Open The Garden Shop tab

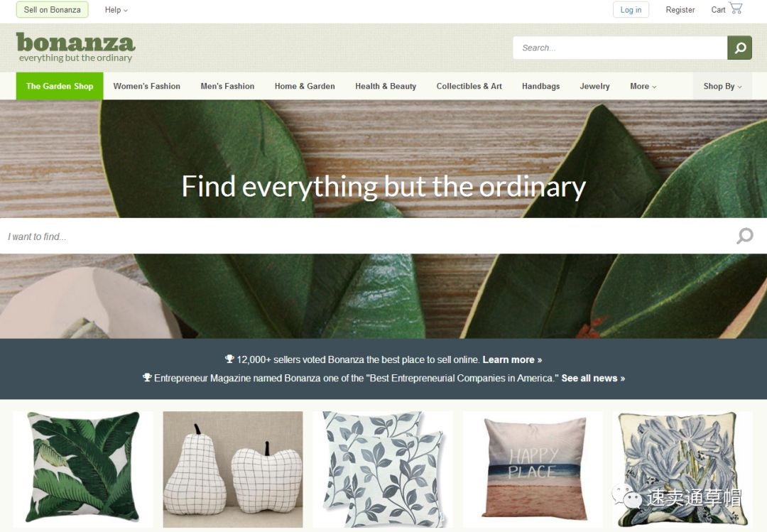click(60, 86)
